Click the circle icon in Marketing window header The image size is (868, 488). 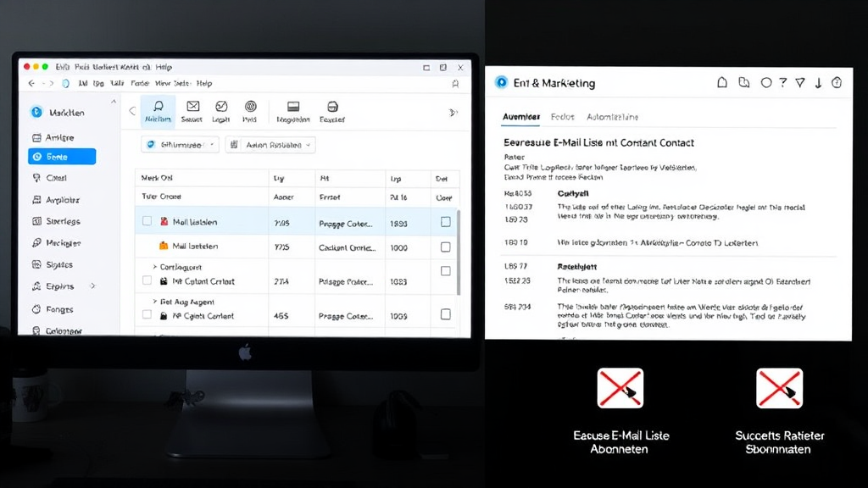coord(766,82)
